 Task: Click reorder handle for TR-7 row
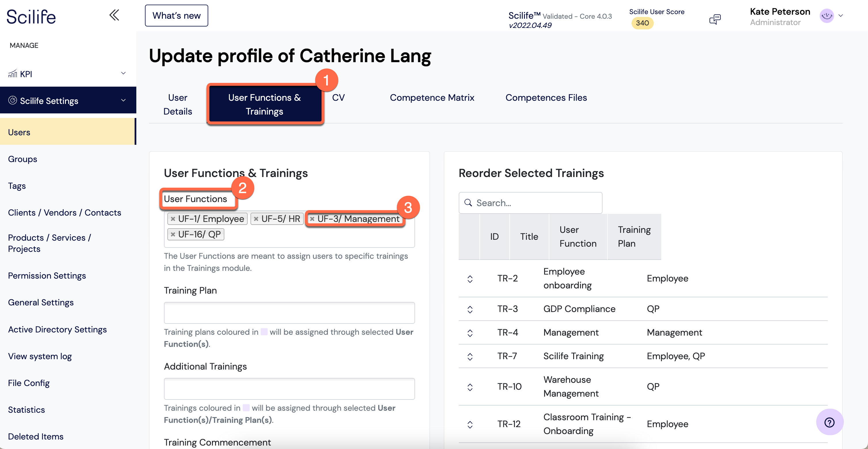pos(470,357)
